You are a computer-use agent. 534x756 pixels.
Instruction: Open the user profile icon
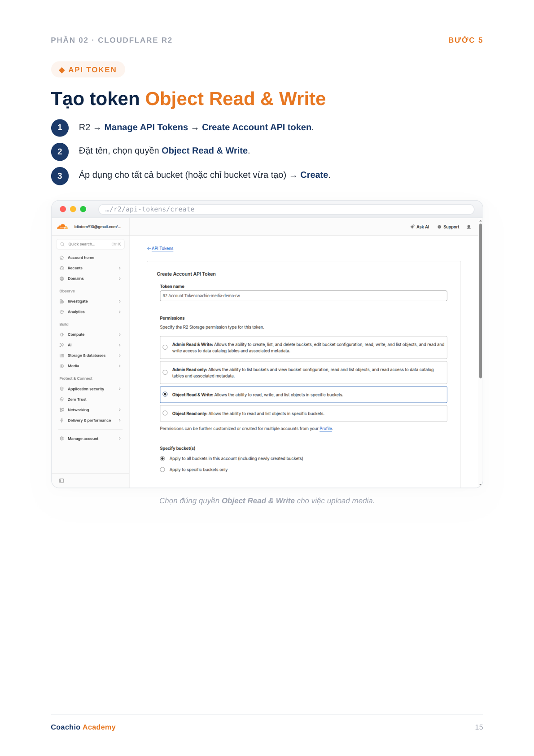[468, 227]
